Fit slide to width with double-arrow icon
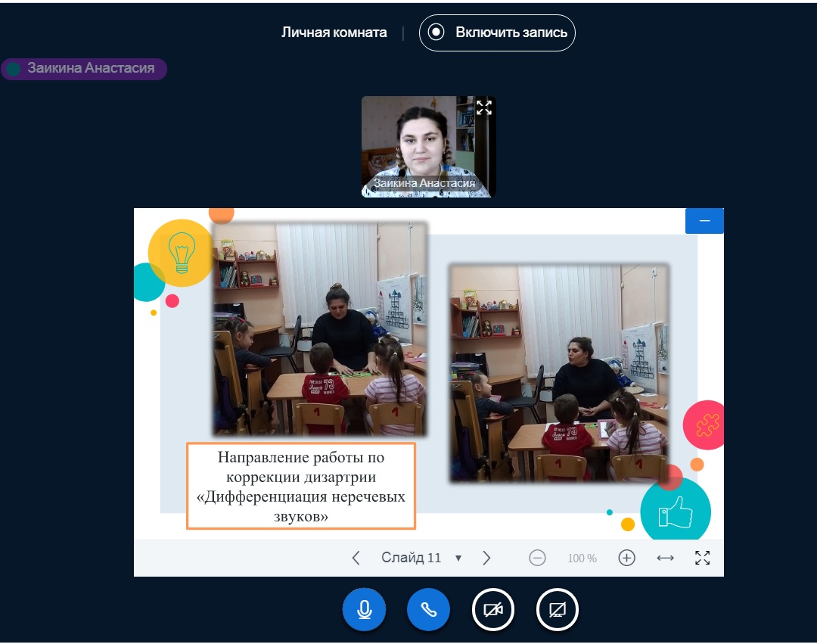 click(x=665, y=558)
